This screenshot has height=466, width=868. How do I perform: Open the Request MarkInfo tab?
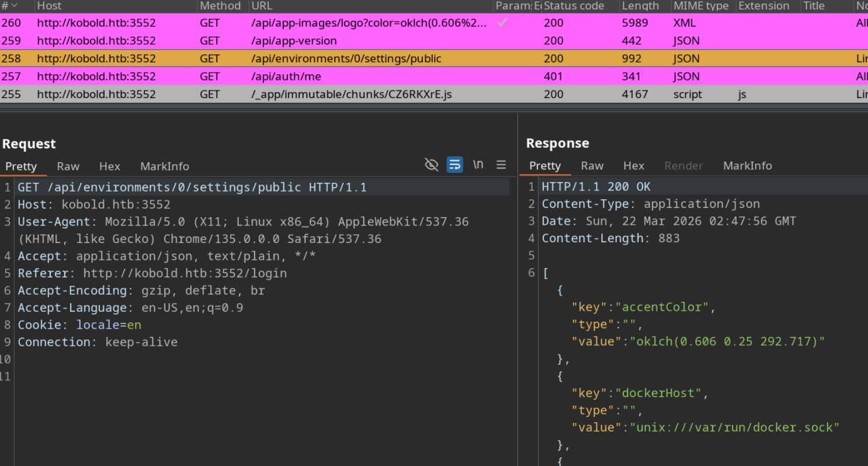[165, 166]
